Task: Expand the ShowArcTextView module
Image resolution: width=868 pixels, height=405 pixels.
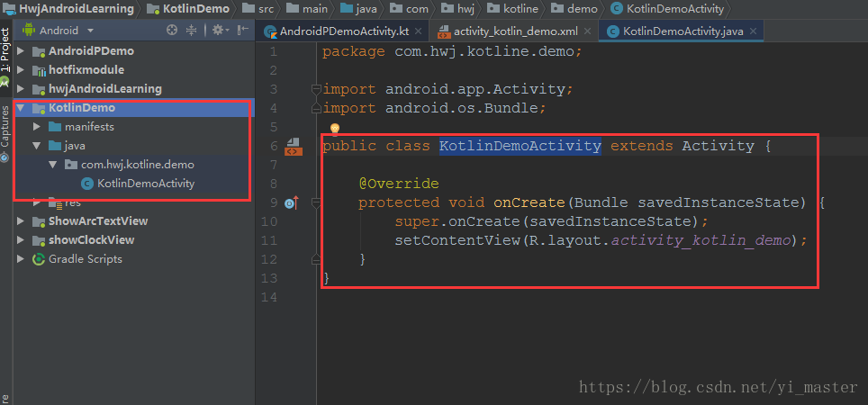Action: point(21,221)
